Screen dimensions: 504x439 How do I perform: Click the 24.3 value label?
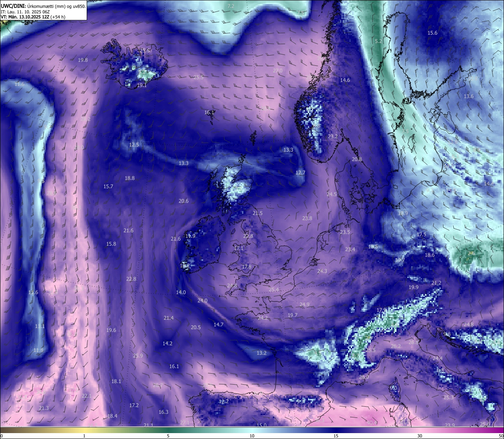(x=322, y=271)
